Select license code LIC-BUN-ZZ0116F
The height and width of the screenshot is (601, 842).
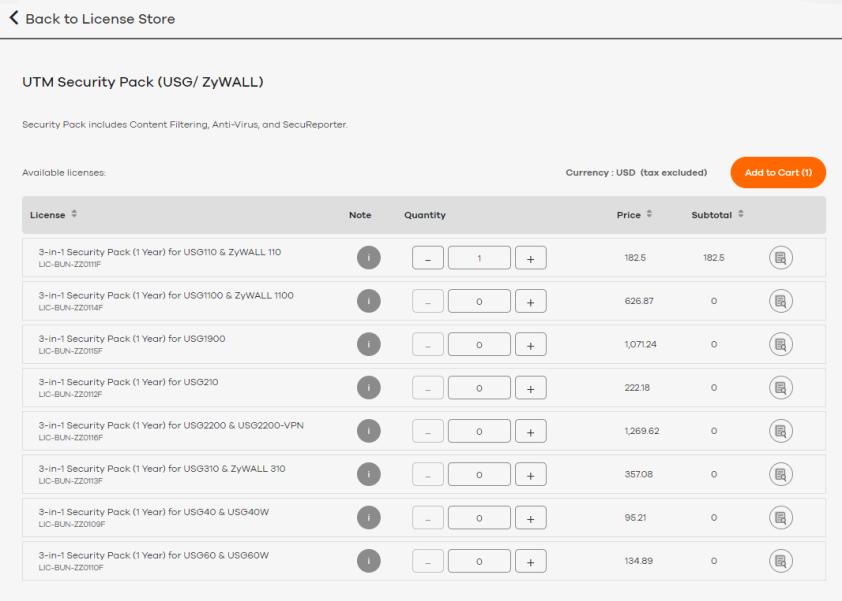click(70, 438)
